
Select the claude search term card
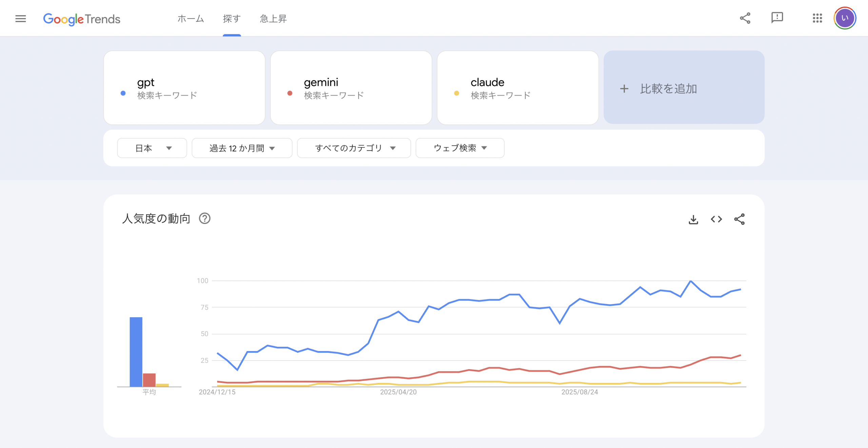pos(517,88)
